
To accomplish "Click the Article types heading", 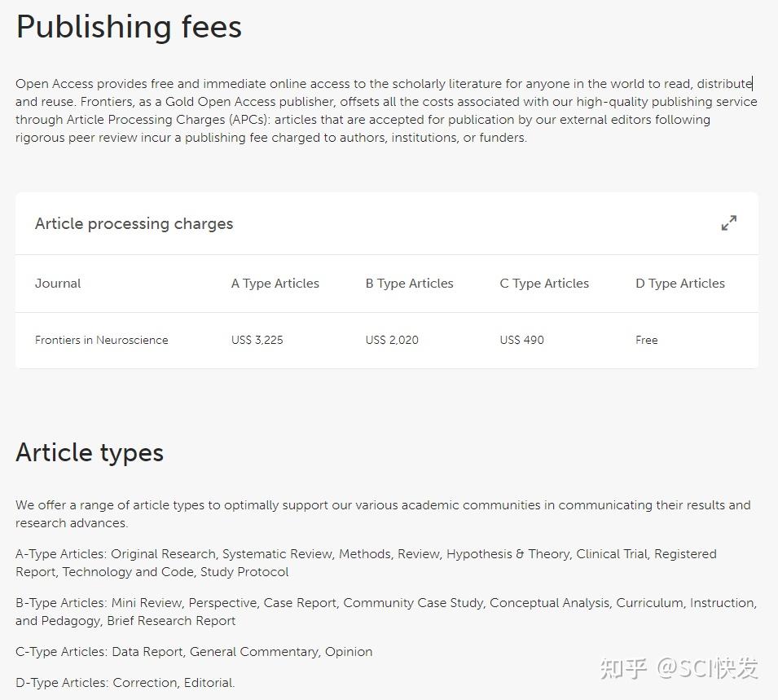I will click(x=90, y=452).
